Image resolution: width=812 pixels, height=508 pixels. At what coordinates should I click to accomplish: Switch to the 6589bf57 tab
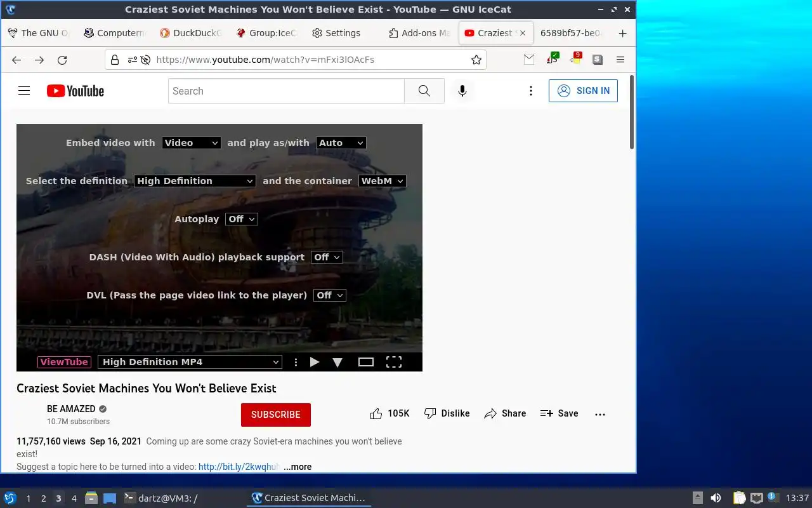point(572,33)
